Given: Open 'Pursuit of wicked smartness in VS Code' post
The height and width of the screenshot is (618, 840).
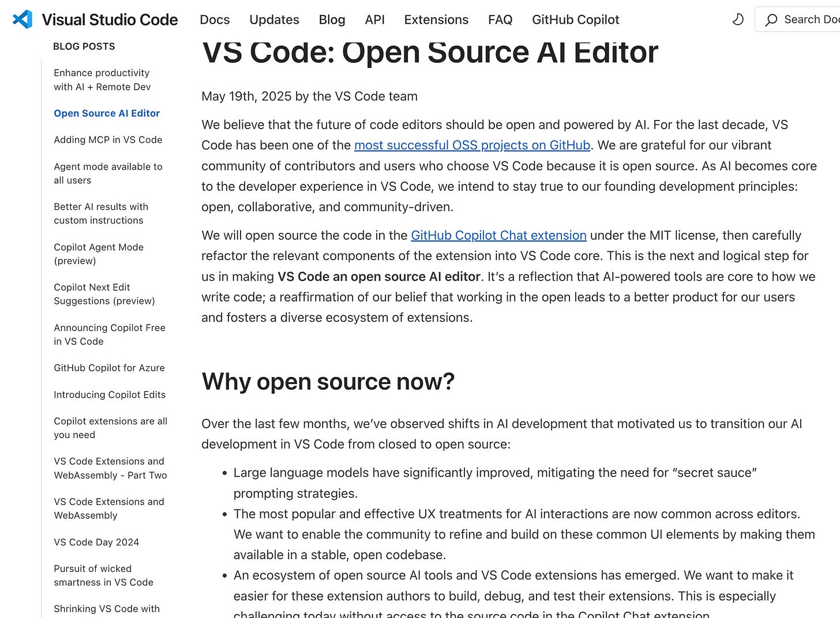Looking at the screenshot, I should [103, 575].
